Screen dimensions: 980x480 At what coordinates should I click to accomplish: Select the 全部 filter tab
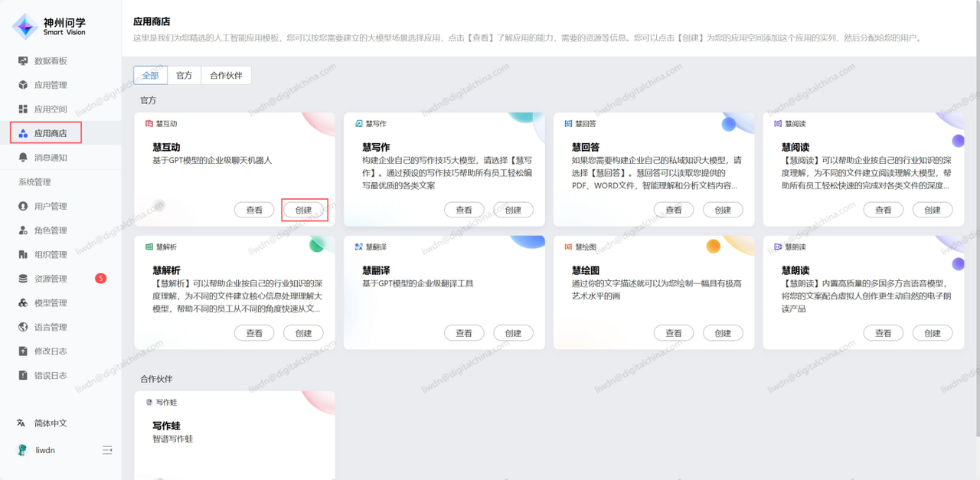coord(150,75)
